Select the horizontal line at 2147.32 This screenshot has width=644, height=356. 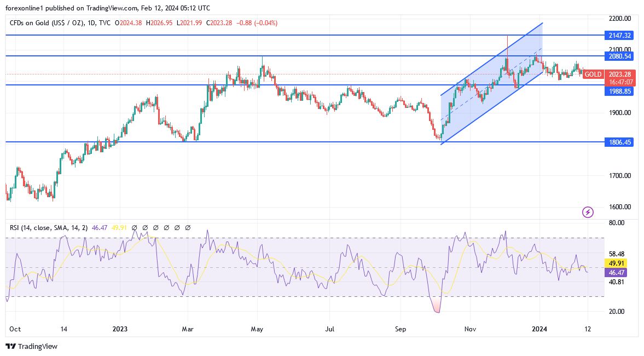pos(305,36)
